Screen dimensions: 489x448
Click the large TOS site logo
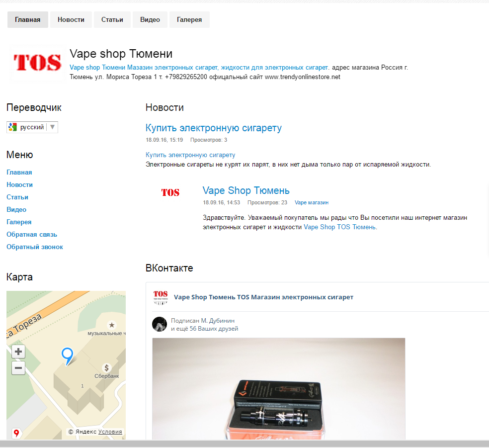coord(37,62)
